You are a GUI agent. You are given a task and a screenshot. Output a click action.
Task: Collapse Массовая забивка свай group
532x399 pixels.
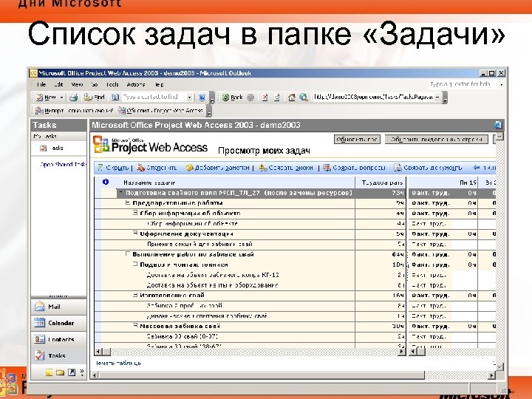click(135, 326)
